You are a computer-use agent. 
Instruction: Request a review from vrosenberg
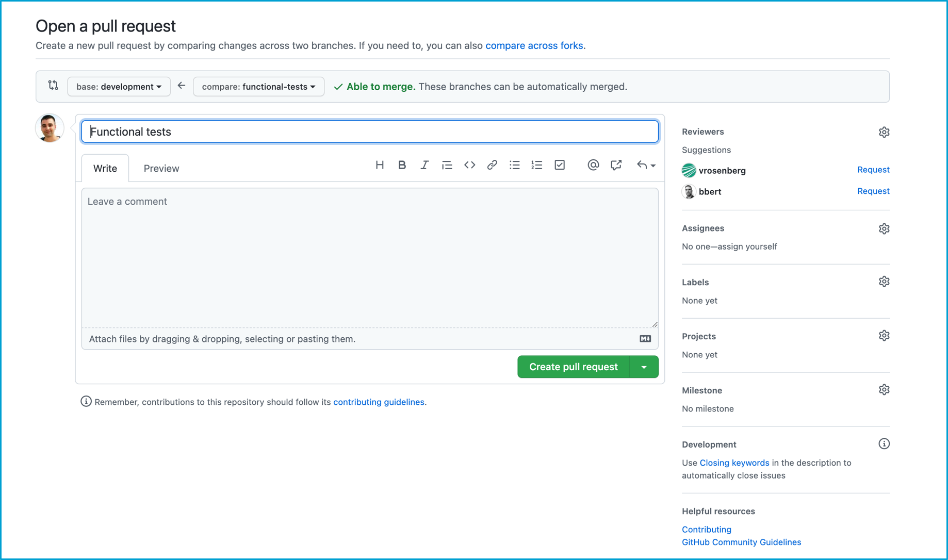[873, 170]
